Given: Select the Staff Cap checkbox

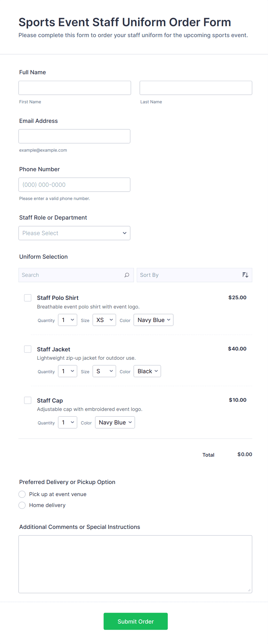Looking at the screenshot, I should coord(28,400).
